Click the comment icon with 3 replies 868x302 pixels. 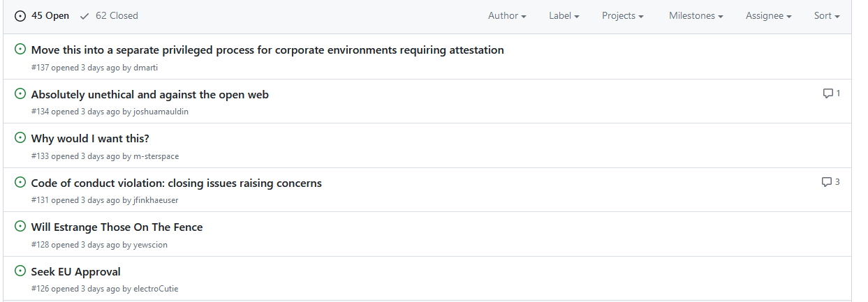[827, 182]
